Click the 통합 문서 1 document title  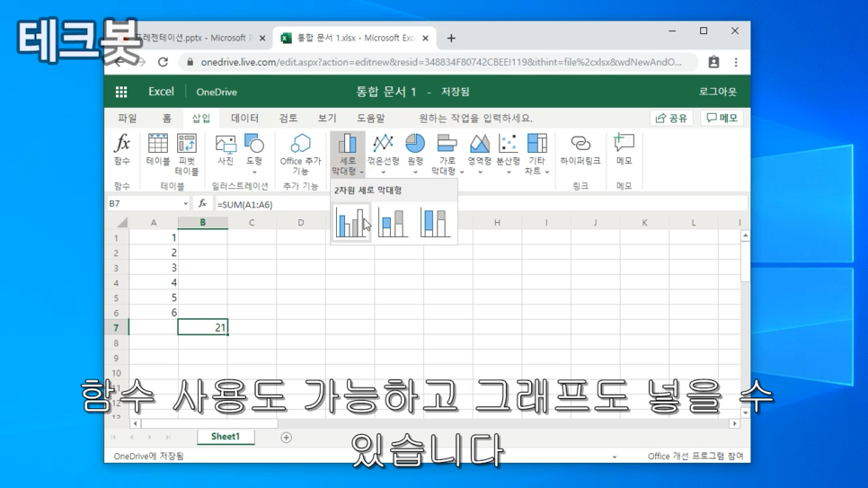pyautogui.click(x=385, y=92)
